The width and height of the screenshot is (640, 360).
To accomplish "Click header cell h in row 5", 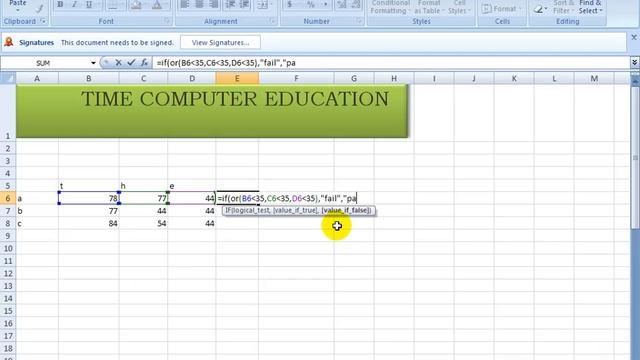I will click(143, 186).
